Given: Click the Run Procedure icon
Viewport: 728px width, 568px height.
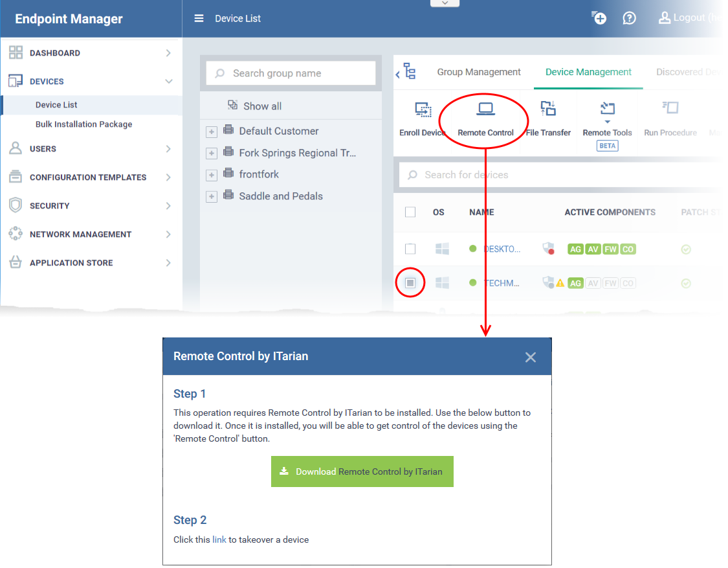Looking at the screenshot, I should [670, 108].
